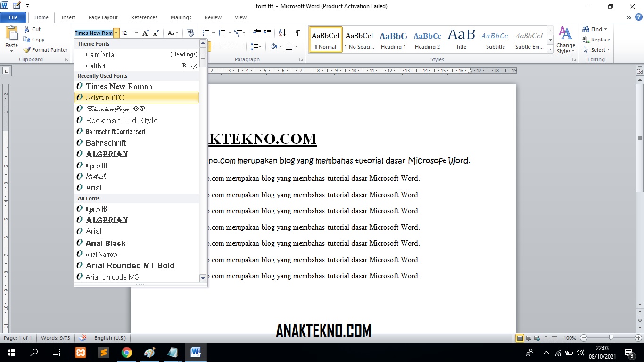Switch to the Review tab

pyautogui.click(x=213, y=17)
